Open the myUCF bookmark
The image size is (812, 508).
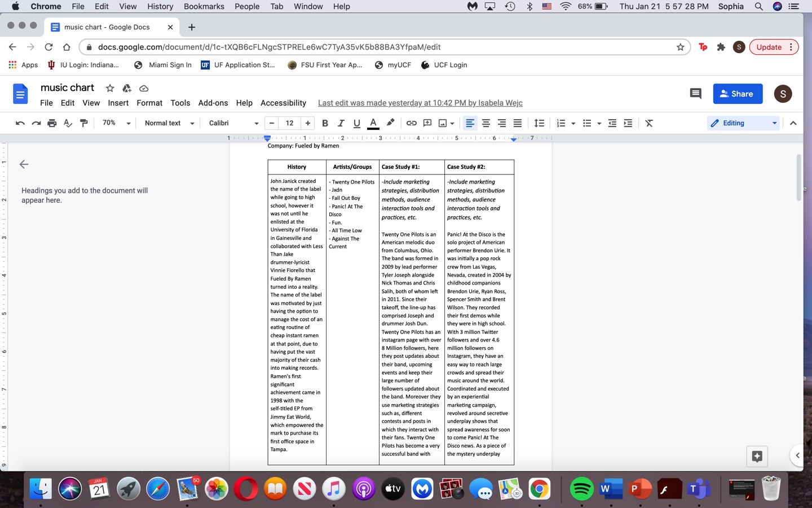click(x=393, y=65)
